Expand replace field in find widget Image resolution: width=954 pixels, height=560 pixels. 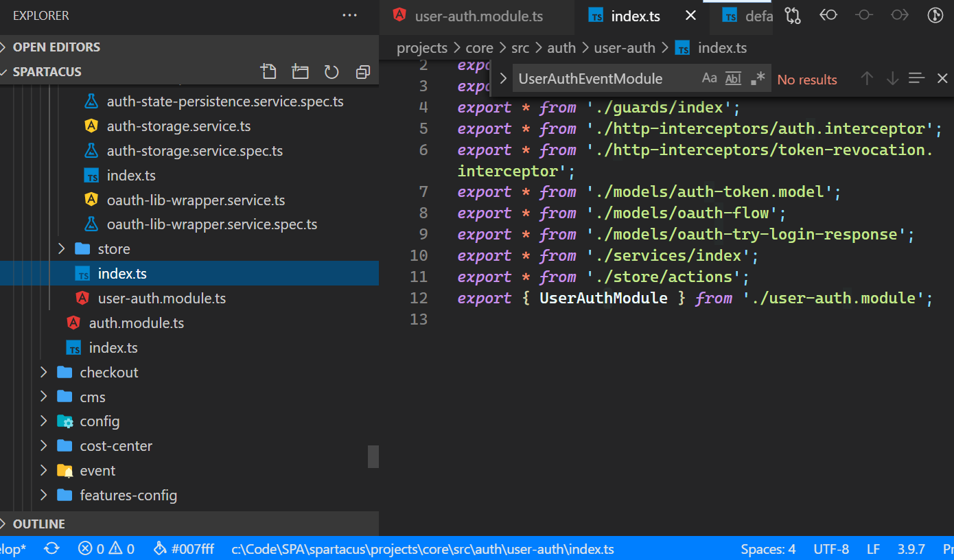(503, 79)
